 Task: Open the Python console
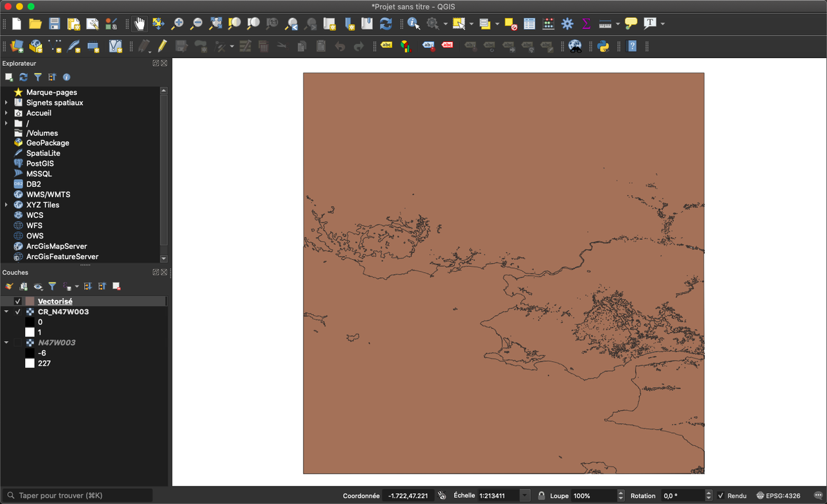[x=603, y=46]
